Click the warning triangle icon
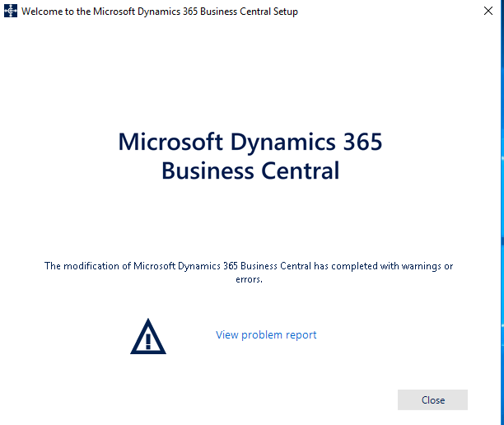Screen dimensions: 504x425 click(x=148, y=337)
